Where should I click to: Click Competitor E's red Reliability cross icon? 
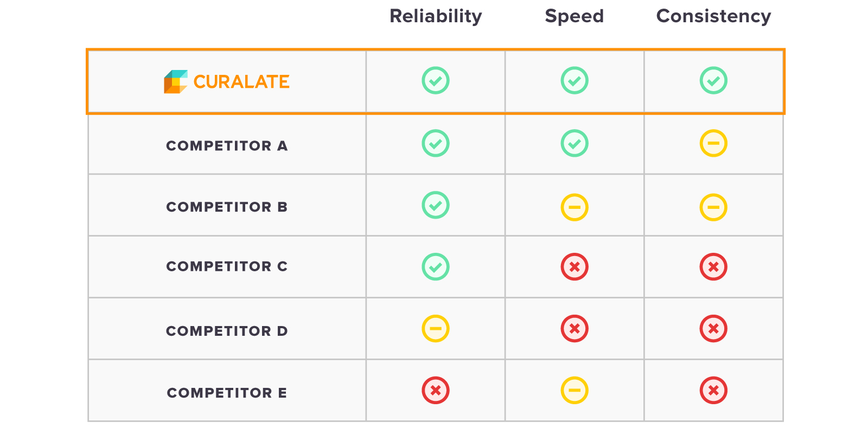click(436, 390)
